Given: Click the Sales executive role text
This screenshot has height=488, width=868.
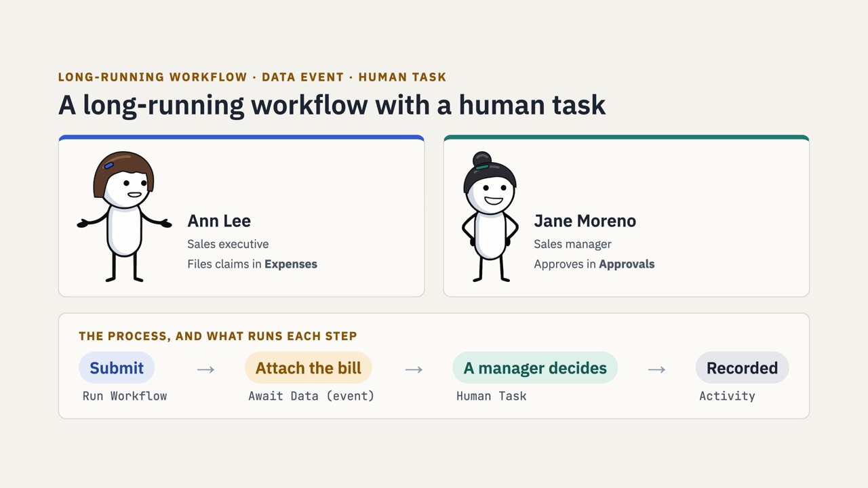Looking at the screenshot, I should point(228,244).
